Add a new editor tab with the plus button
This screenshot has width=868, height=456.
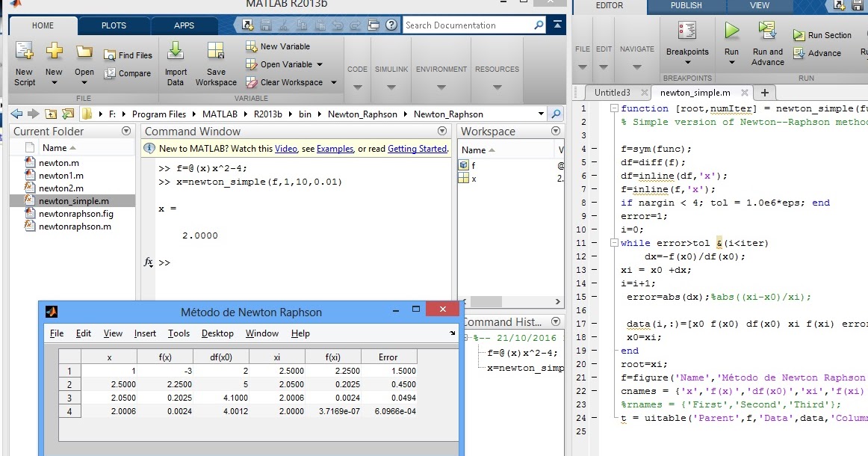[x=764, y=93]
